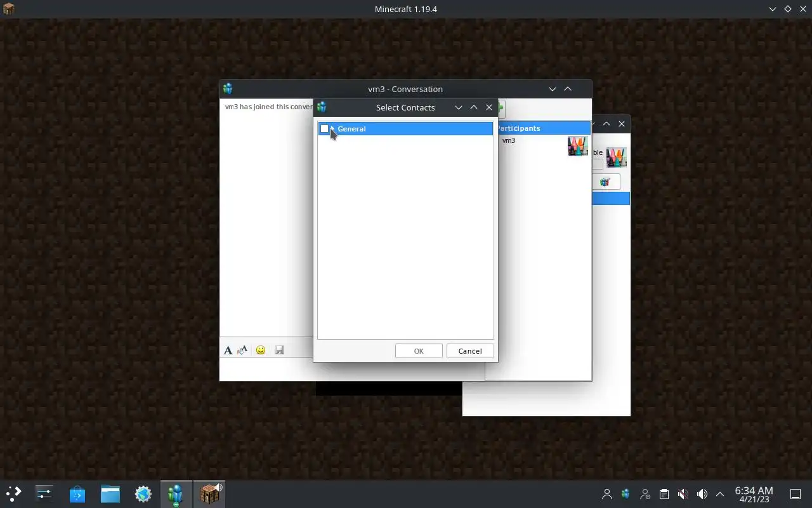
Task: Minimize the Select Contacts dialog
Action: 459,107
